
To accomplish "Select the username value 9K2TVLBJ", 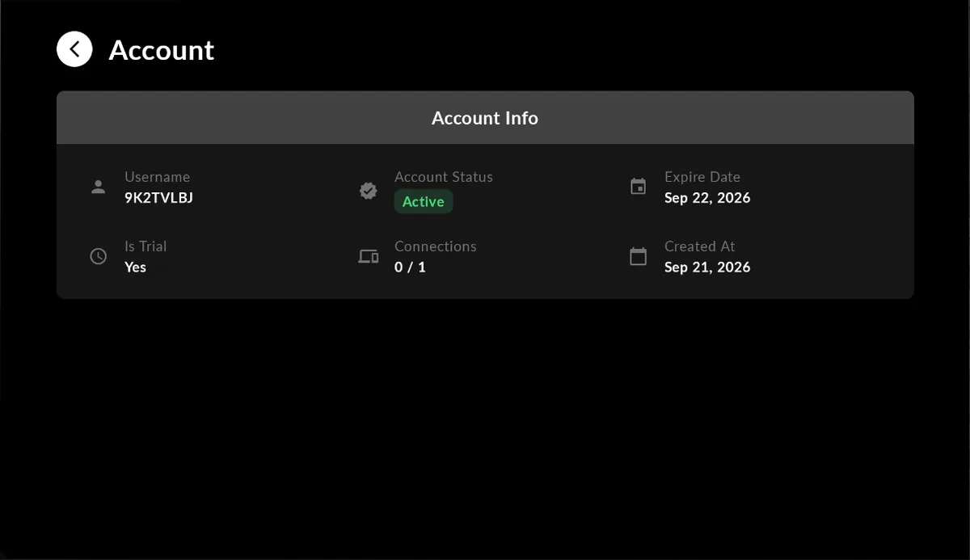I will coord(158,198).
